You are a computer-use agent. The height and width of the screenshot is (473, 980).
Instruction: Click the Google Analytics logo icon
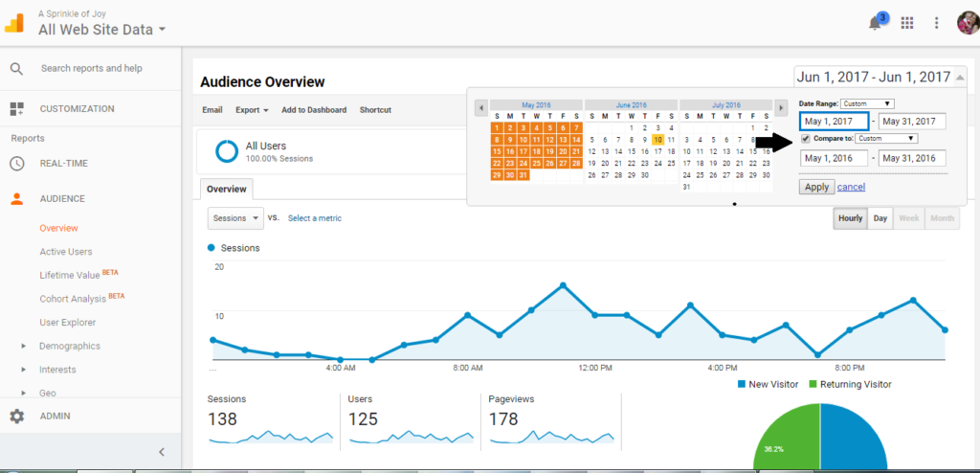click(13, 23)
